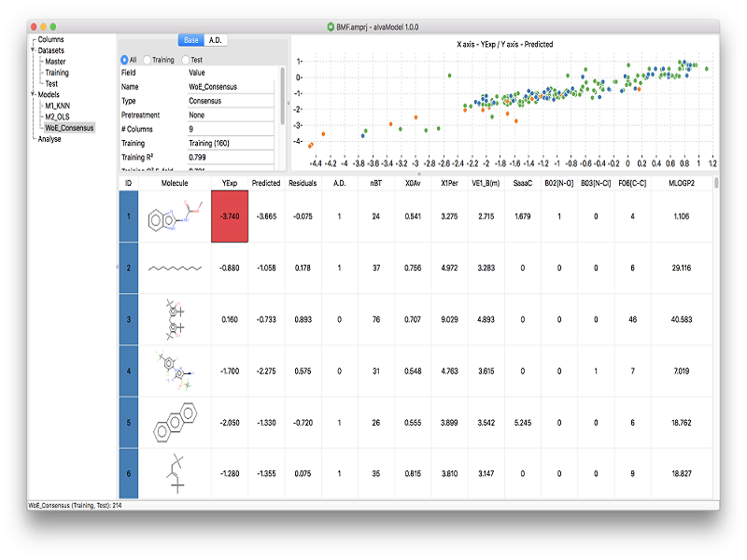The image size is (747, 560).
Task: Enable the Test radio button filter
Action: coord(185,60)
